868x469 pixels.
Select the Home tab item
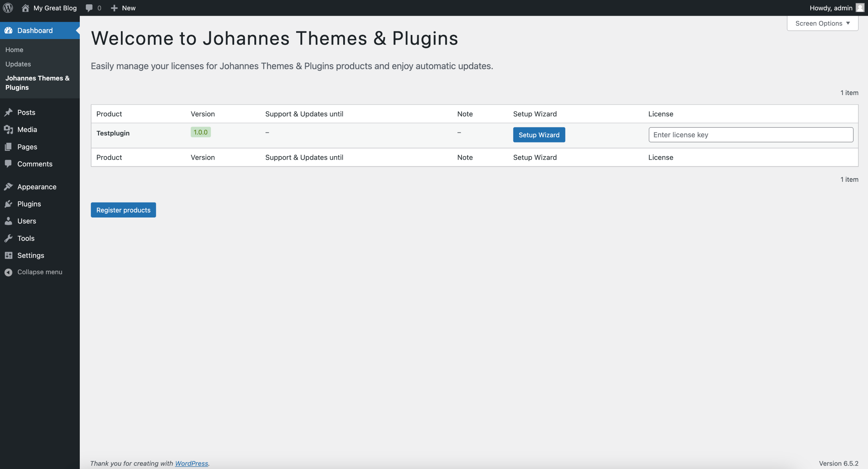pyautogui.click(x=14, y=50)
